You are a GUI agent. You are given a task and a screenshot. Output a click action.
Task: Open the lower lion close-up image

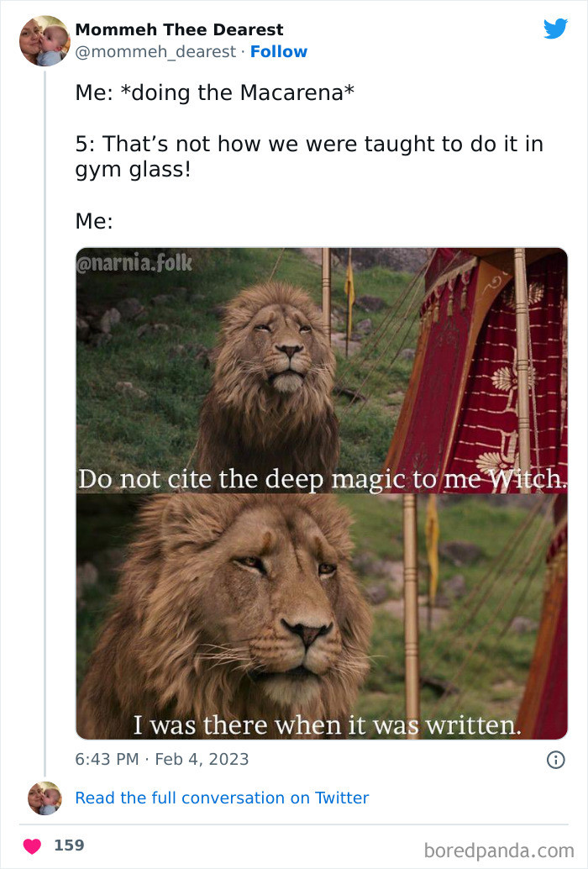point(322,605)
